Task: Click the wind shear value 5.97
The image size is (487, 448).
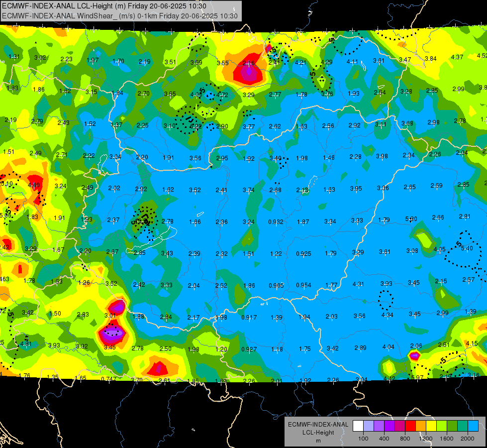Action: point(417,378)
